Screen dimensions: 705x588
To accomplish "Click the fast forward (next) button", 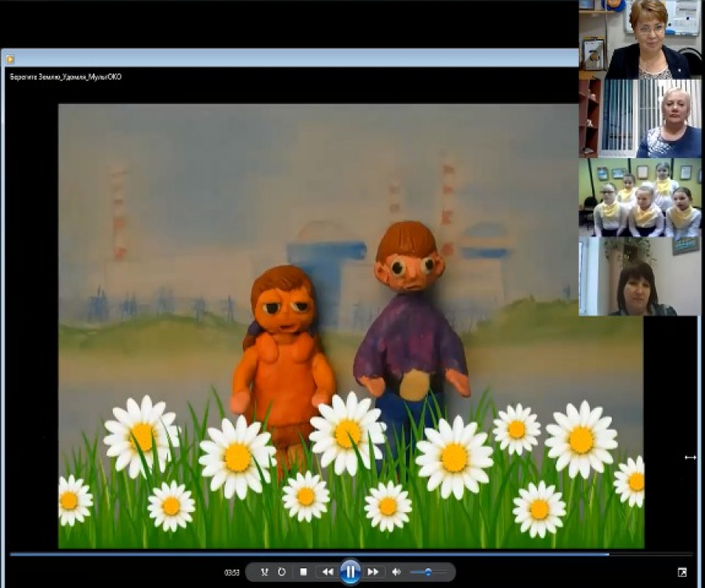I will 374,572.
